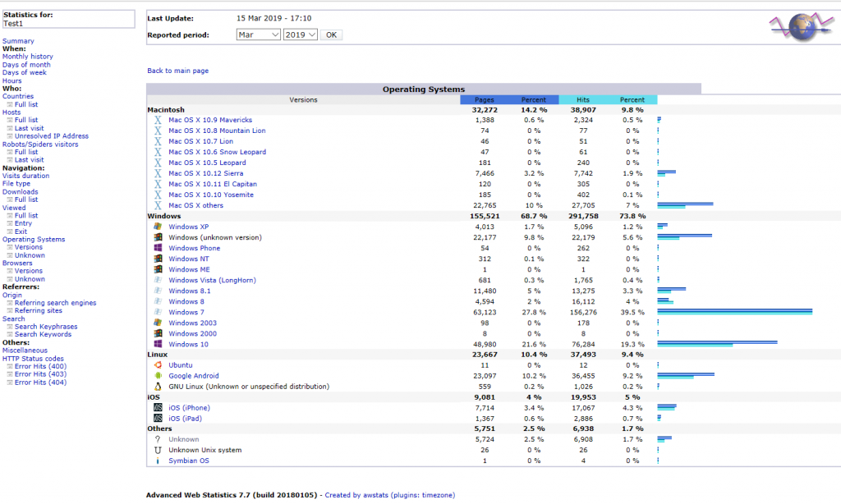Viewport: 841px width, 504px height.
Task: Open Monthly history in sidebar
Action: [28, 57]
